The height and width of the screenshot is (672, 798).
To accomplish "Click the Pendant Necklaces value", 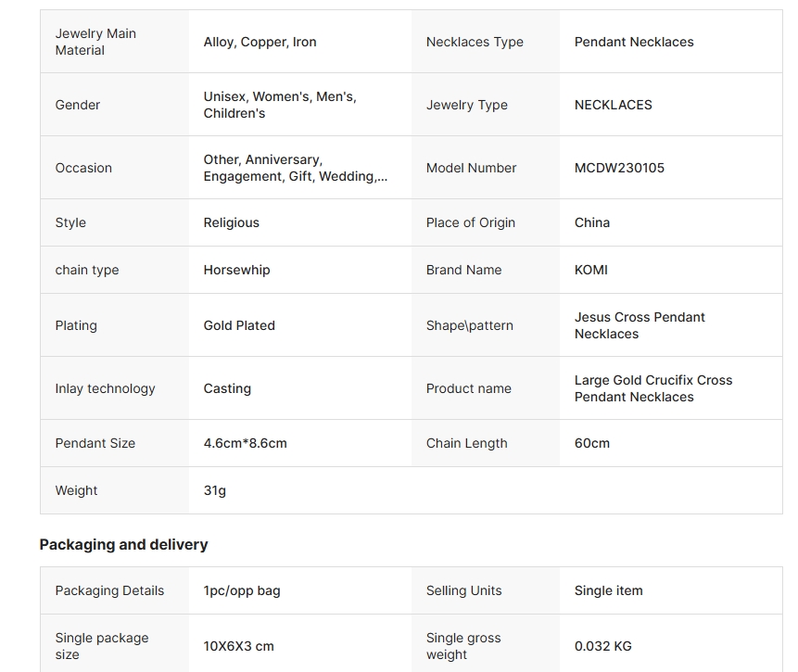I will (634, 42).
